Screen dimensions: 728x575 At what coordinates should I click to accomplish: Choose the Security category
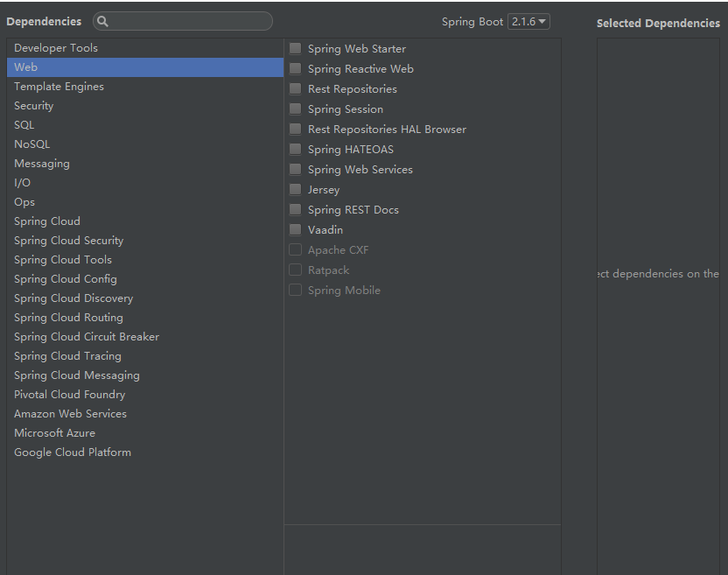[x=145, y=106]
